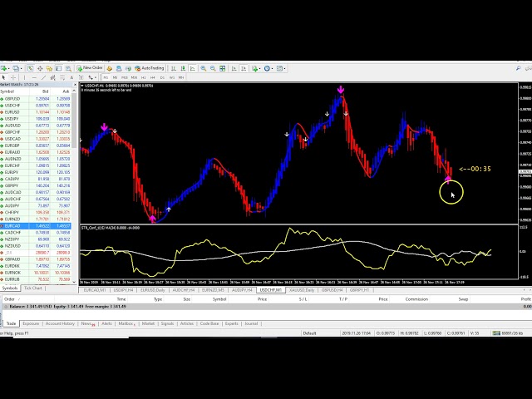This screenshot has width=532, height=399.
Task: Open the EURUSD,Daily chart tab
Action: point(153,290)
